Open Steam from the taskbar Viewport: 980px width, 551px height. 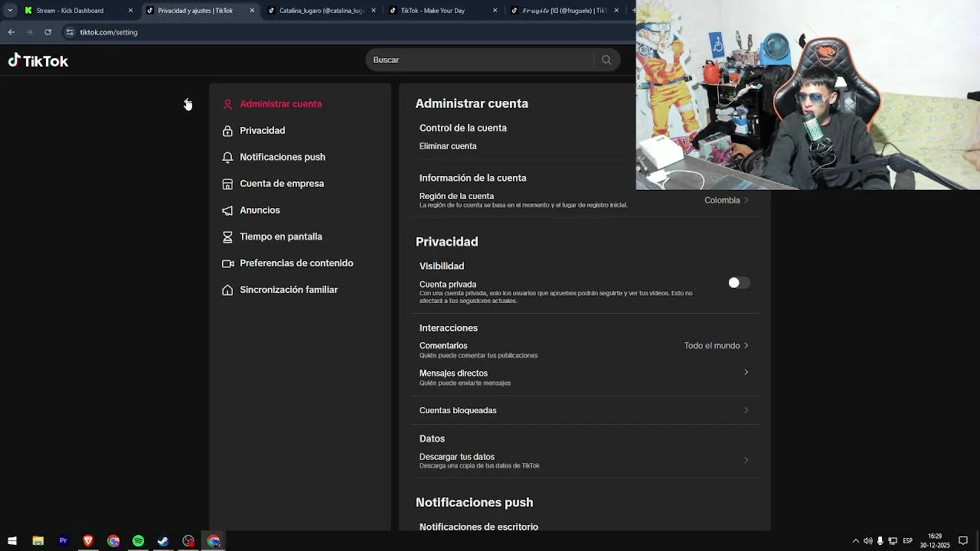(163, 541)
